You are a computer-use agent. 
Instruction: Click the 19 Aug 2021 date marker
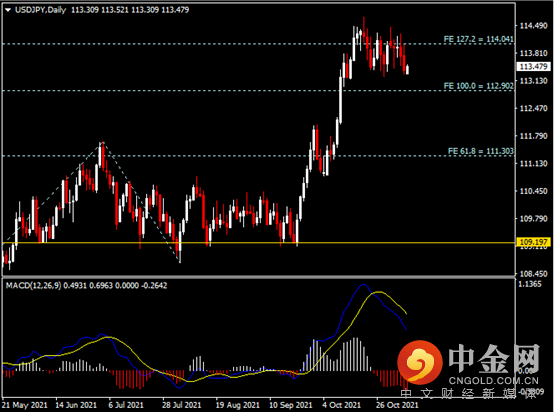tap(237, 405)
